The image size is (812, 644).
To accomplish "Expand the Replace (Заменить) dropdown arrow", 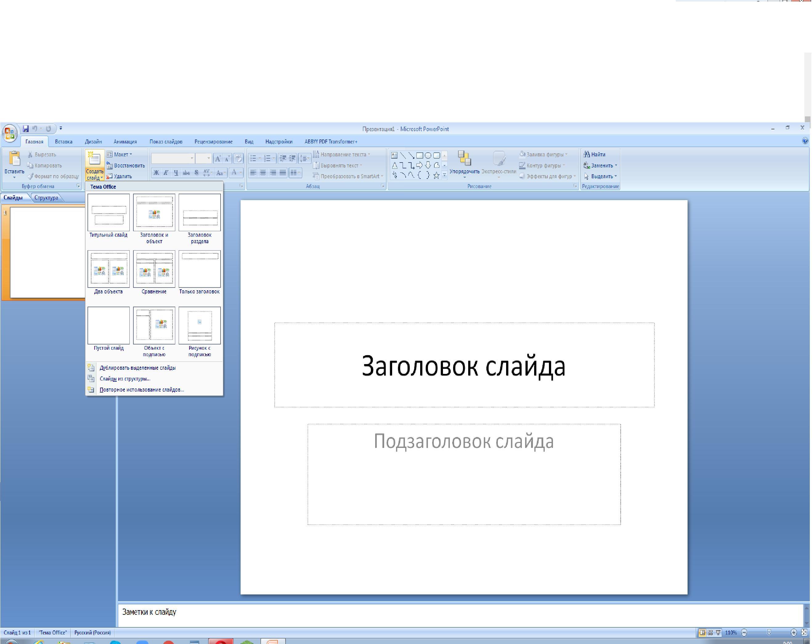I will tap(616, 165).
